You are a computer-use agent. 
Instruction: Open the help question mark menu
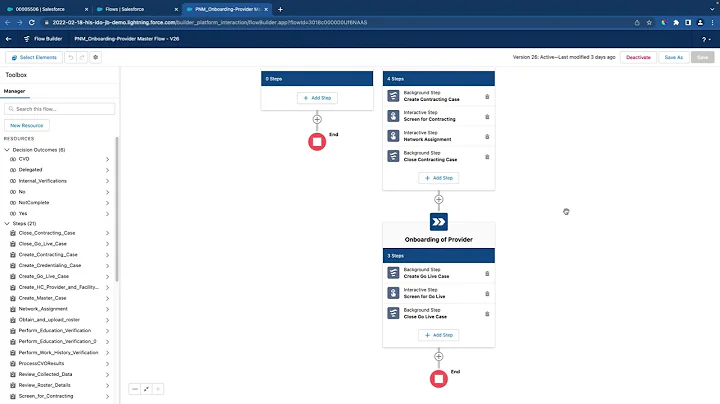pyautogui.click(x=706, y=39)
